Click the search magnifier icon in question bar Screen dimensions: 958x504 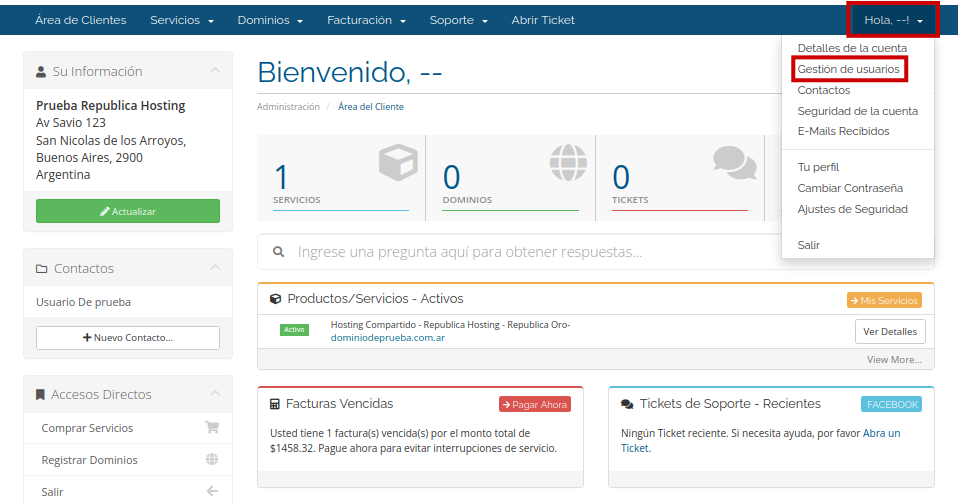click(x=279, y=252)
